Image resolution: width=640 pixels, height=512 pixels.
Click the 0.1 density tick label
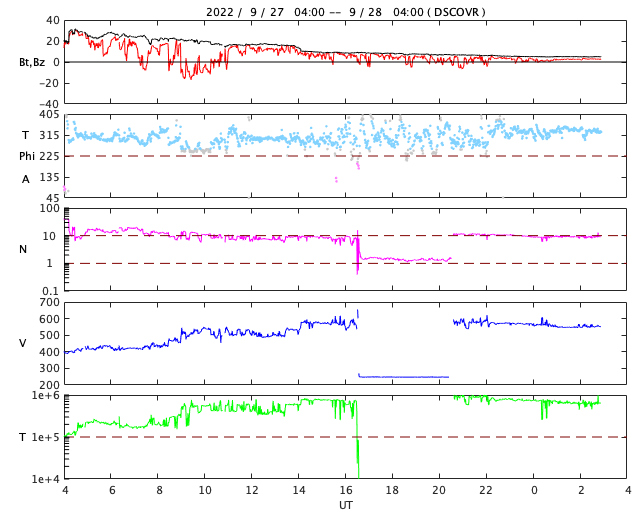coord(50,291)
